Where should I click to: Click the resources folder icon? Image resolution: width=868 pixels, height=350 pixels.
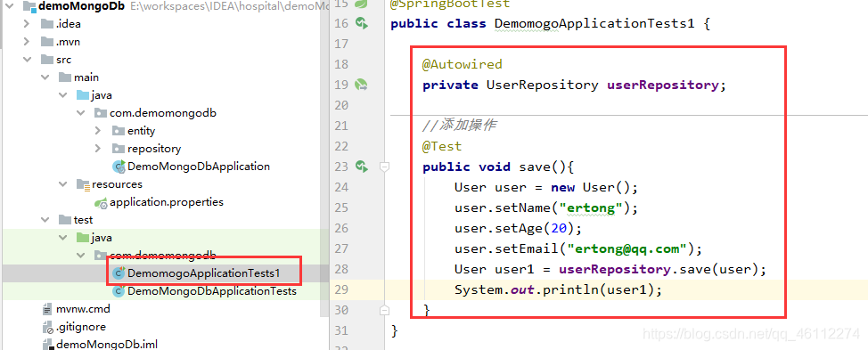pos(83,184)
